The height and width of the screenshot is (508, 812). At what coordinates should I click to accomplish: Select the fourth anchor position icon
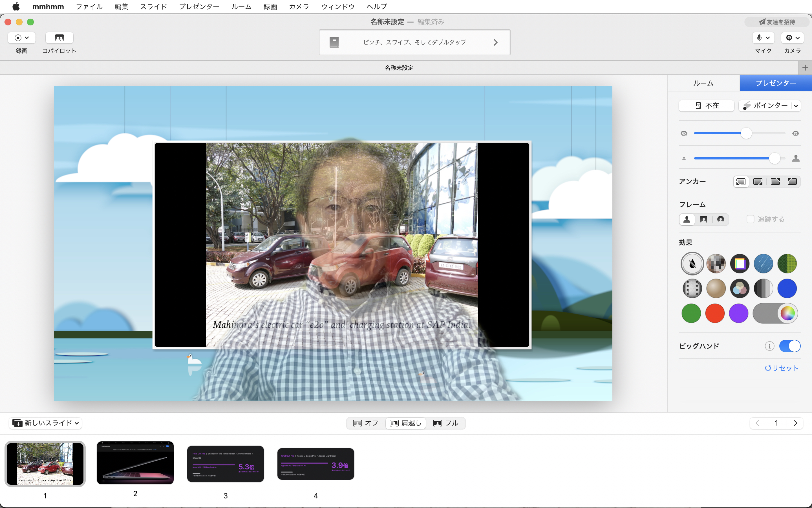792,182
